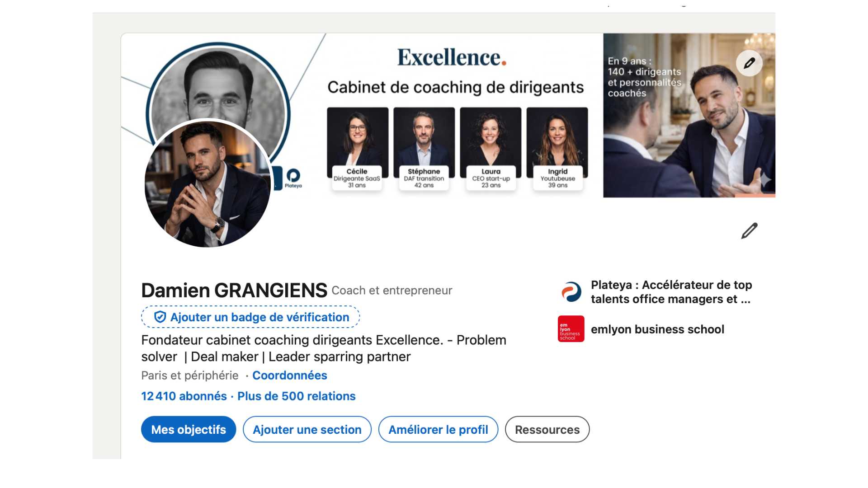Click the emlyon business school logo

[571, 329]
